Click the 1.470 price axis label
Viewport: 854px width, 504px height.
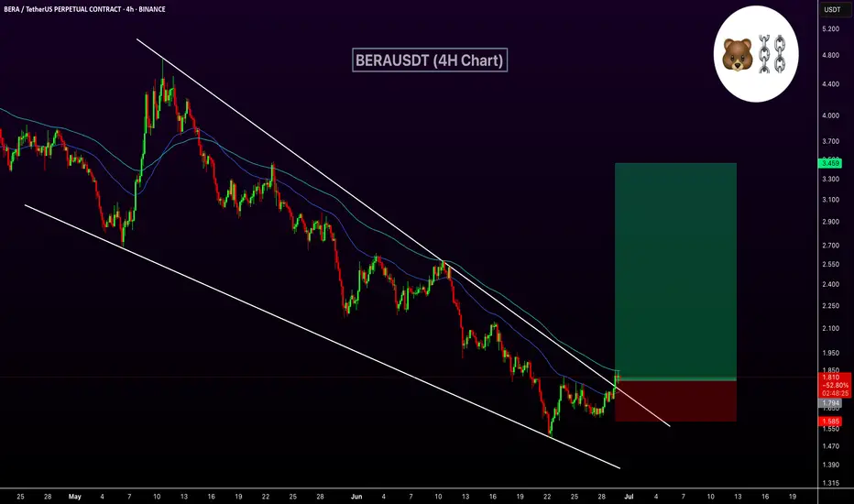click(830, 446)
